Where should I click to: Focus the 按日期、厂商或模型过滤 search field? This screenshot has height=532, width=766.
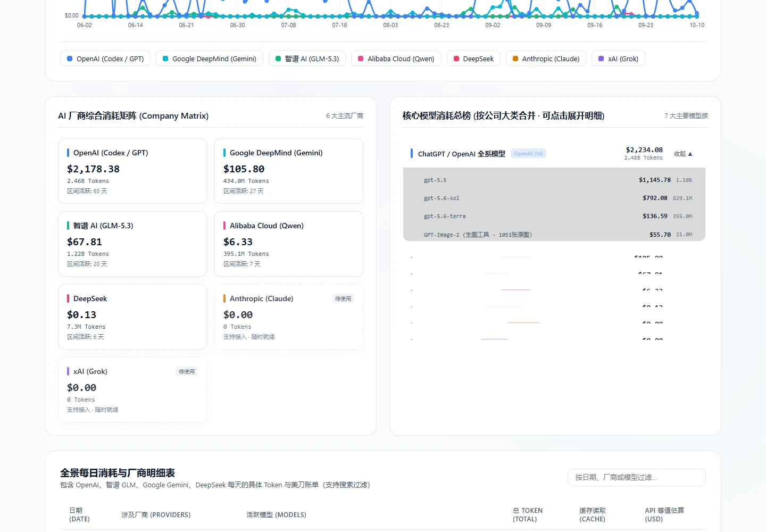637,477
